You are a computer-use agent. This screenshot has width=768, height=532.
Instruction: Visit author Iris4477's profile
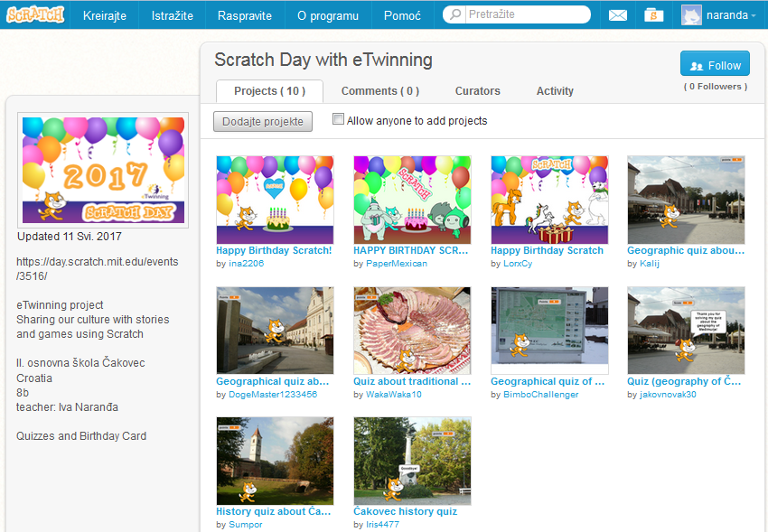(382, 525)
